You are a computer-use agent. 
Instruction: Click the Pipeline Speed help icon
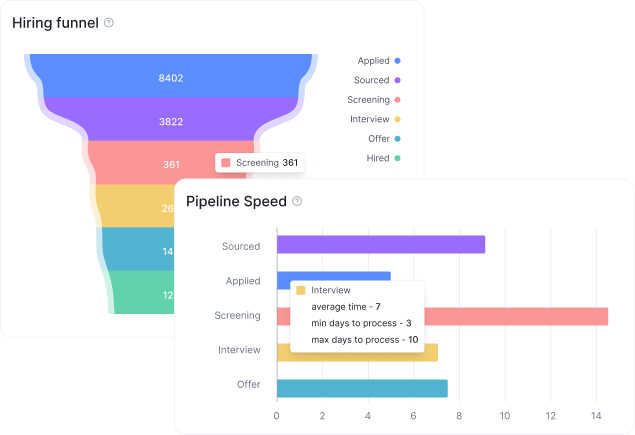point(297,201)
